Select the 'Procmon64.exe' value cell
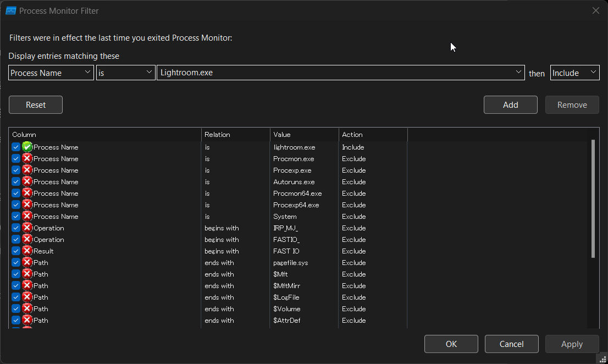608x364 pixels. click(297, 194)
